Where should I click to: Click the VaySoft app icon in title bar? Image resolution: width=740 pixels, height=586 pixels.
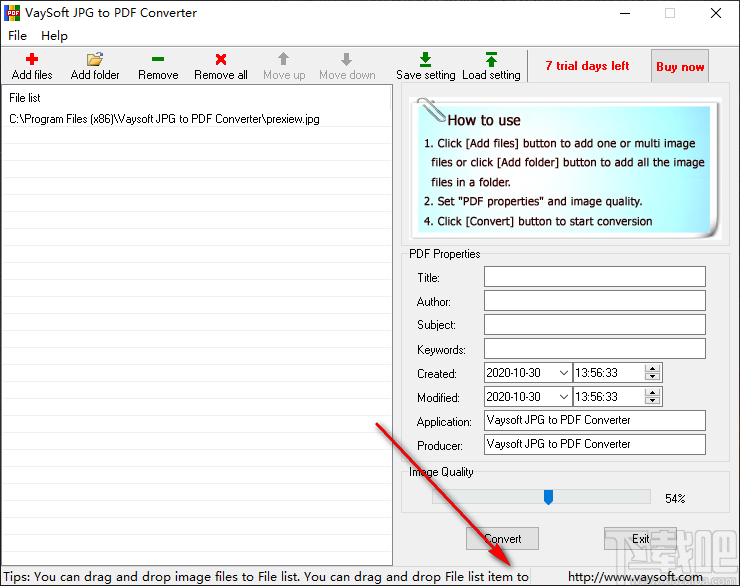point(12,13)
